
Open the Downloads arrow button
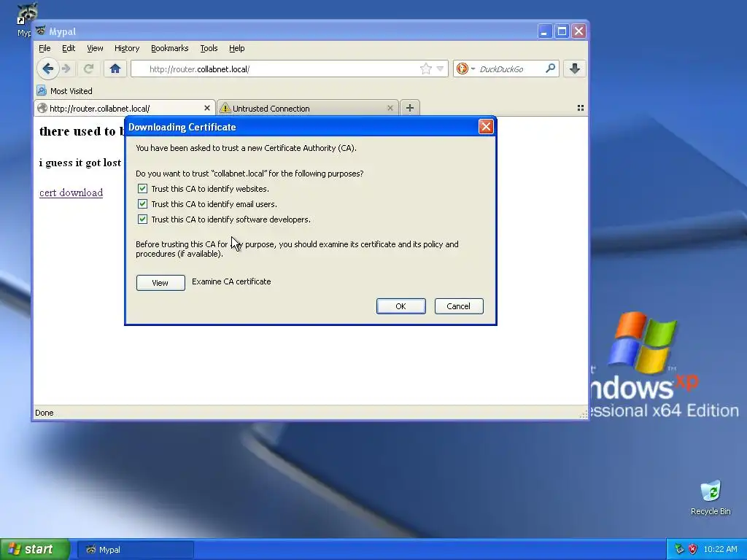(x=575, y=69)
